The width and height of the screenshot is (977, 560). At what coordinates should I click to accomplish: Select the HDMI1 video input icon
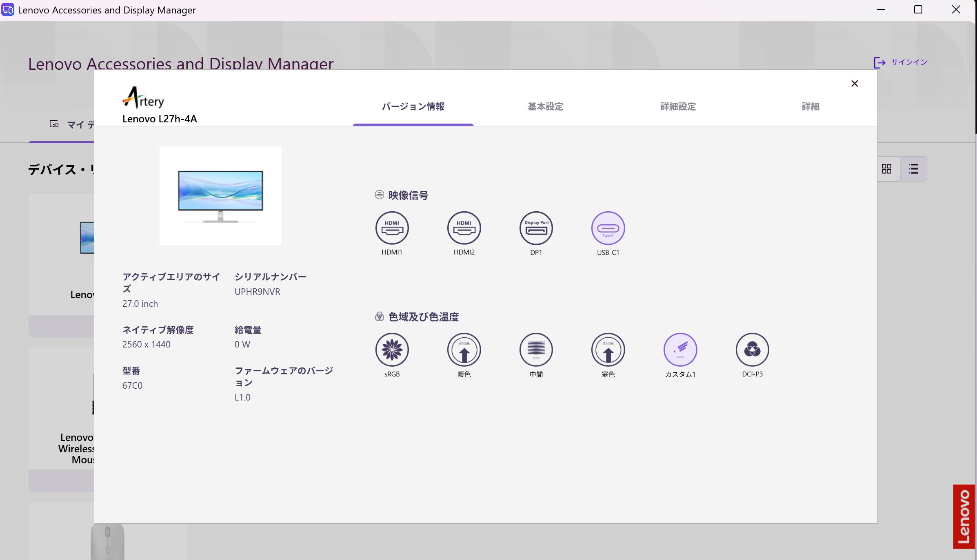pos(392,228)
